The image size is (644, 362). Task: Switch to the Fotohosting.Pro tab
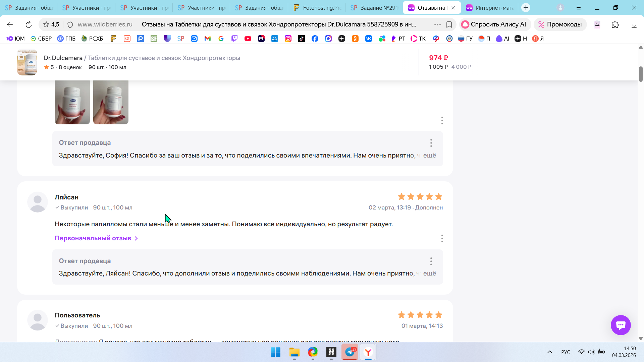pos(317,7)
